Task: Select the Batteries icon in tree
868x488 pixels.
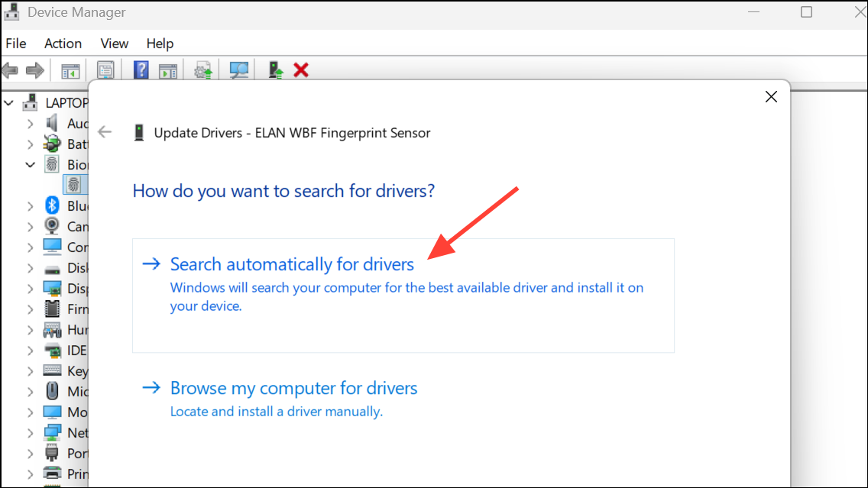Action: (x=52, y=144)
